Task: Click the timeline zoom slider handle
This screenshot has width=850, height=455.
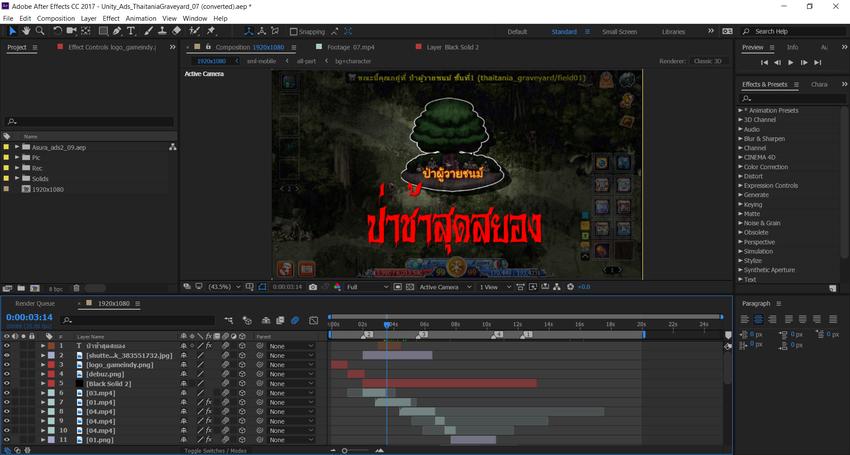Action: [344, 451]
